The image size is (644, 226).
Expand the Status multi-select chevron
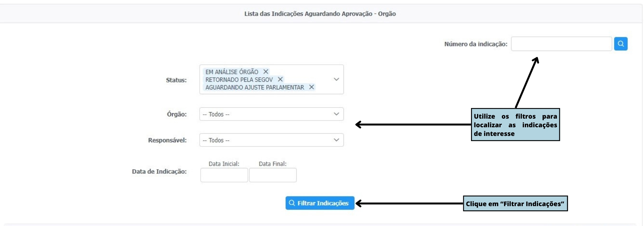tap(336, 79)
